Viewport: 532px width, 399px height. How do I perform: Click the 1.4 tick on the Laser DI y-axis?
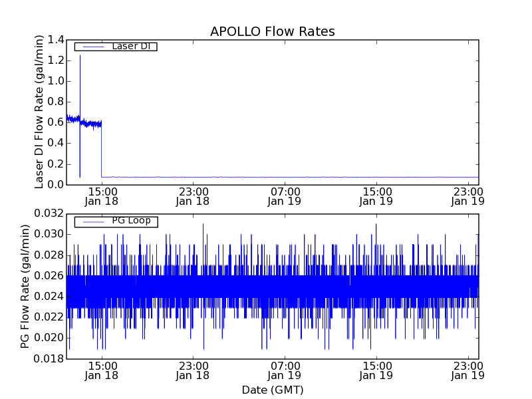pyautogui.click(x=56, y=40)
